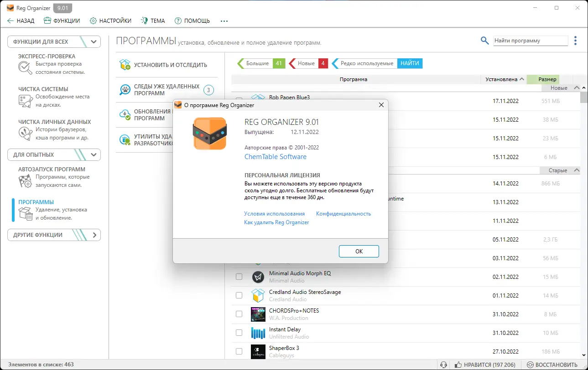This screenshot has width=588, height=370.
Task: Select the Instant Delay checkbox
Action: (x=239, y=333)
